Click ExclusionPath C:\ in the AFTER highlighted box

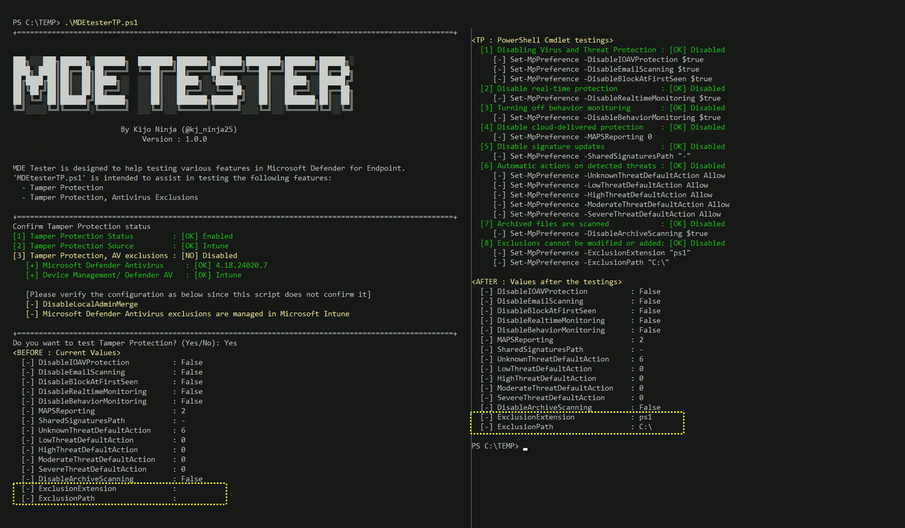583,427
